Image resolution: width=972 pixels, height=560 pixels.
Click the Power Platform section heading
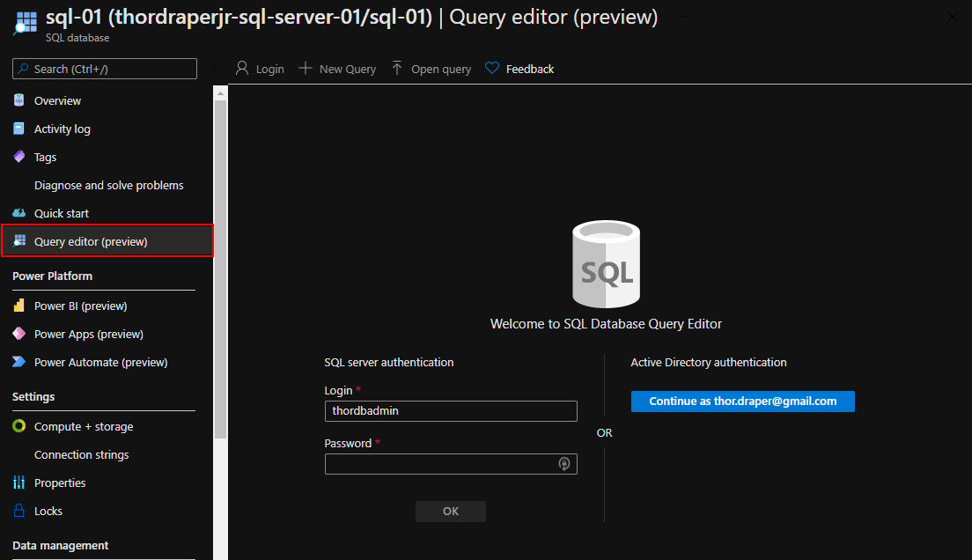(x=53, y=276)
